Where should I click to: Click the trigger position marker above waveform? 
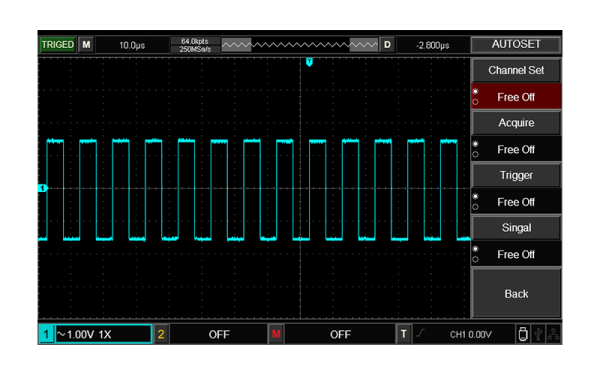tap(309, 62)
